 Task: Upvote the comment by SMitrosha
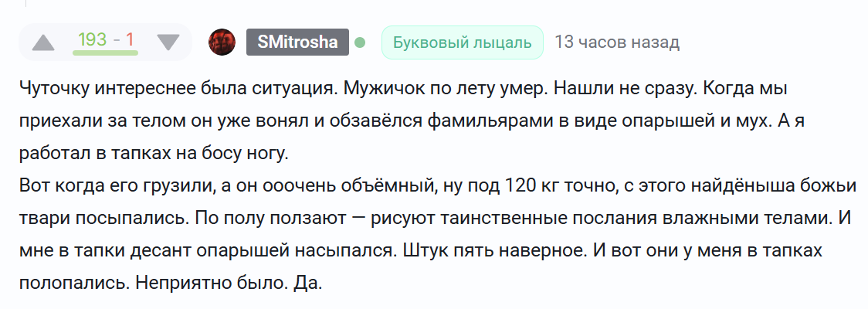point(44,42)
